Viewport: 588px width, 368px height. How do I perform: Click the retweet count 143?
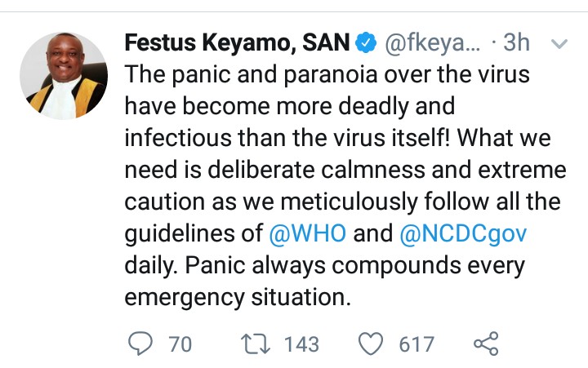click(x=301, y=344)
